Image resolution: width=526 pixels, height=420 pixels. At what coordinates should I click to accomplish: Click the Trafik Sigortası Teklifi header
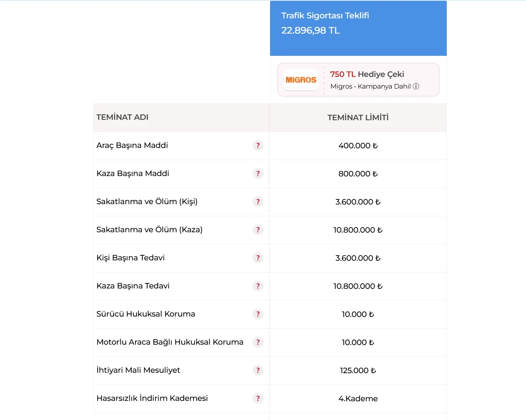point(325,16)
